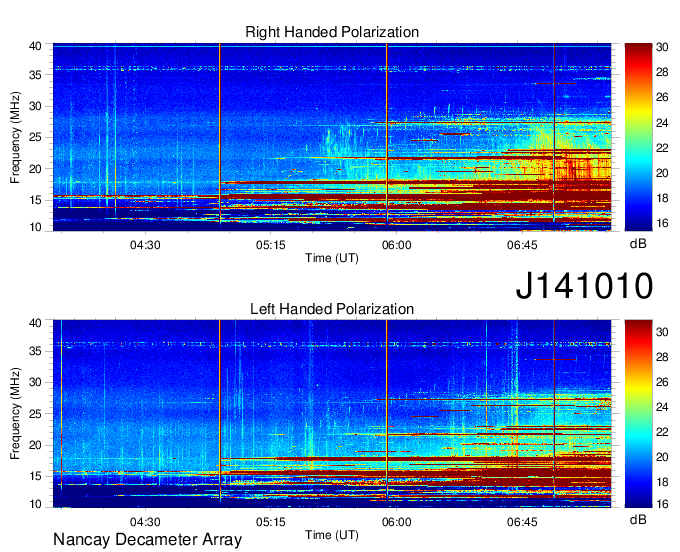
Task: Click 06:00 on the Left Handed time axis
Action: [x=396, y=522]
